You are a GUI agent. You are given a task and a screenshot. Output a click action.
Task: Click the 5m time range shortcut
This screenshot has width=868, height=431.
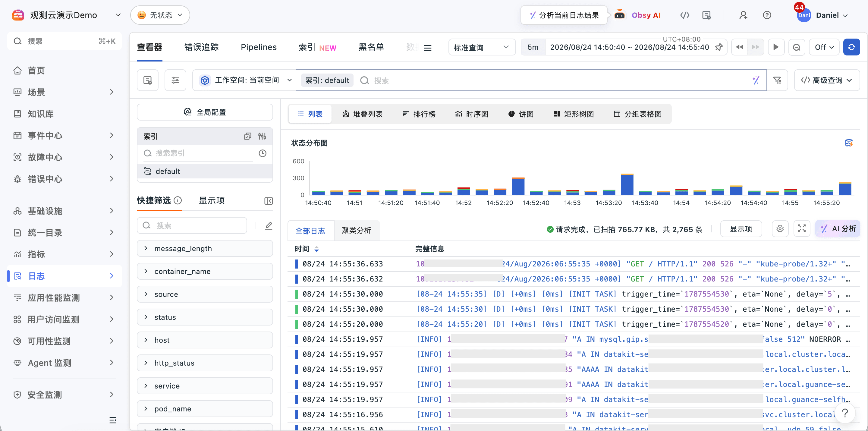(533, 47)
